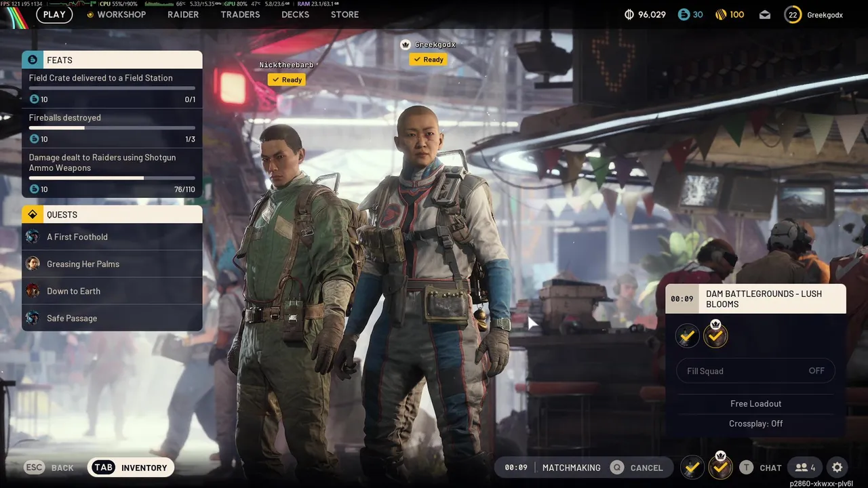The width and height of the screenshot is (868, 488).
Task: Open the A First Foothold quest
Action: click(112, 237)
